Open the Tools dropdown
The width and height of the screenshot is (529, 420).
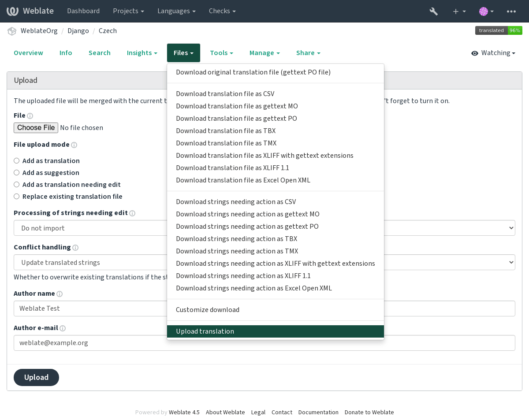(221, 53)
